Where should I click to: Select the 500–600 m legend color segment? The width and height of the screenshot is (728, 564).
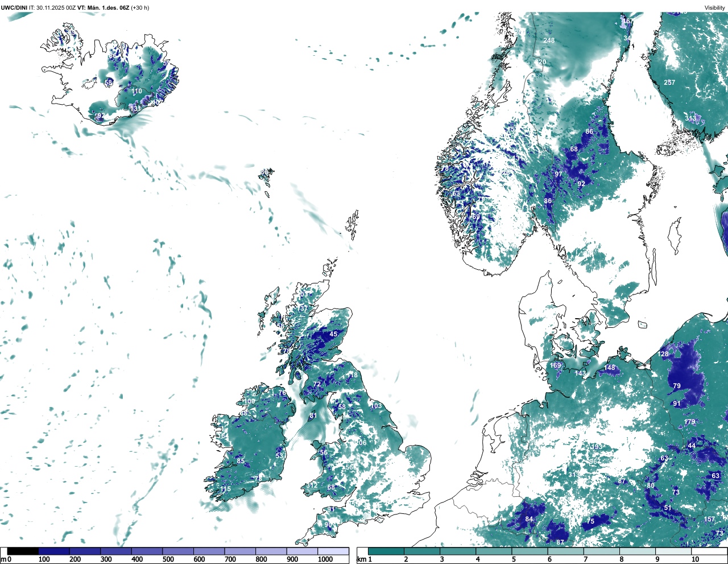(x=178, y=551)
